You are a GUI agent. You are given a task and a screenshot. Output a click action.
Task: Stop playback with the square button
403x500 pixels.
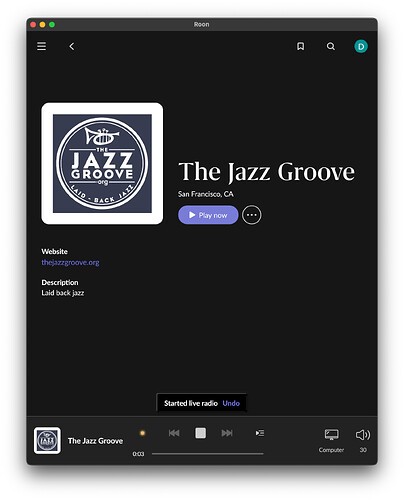[200, 433]
